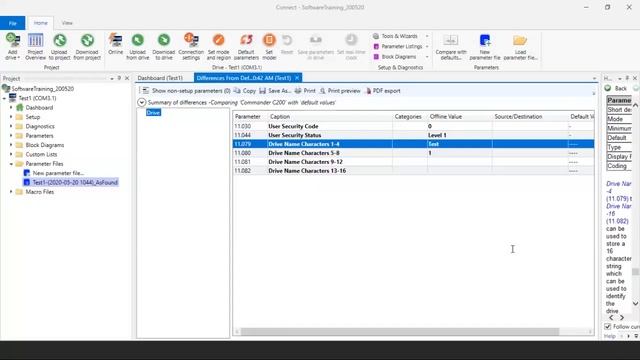Click the Drive Name help link 11.079
The height and width of the screenshot is (360, 640).
click(618, 191)
